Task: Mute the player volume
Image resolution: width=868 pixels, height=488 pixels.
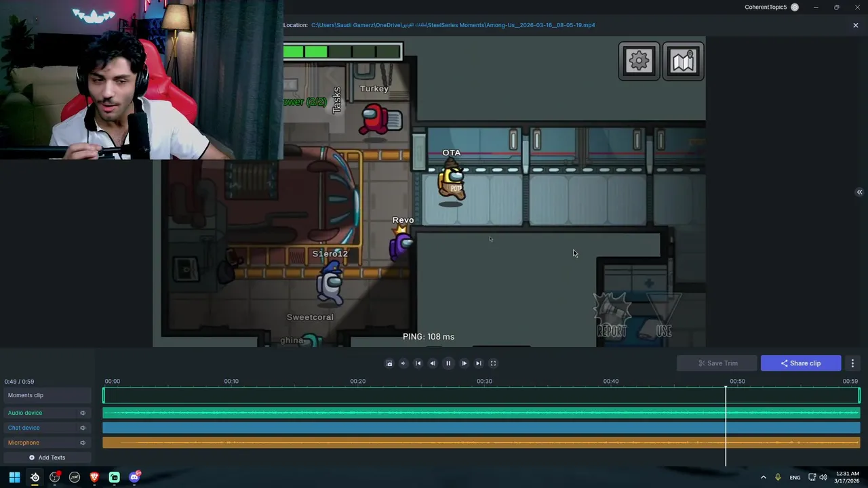Action: coord(403,363)
